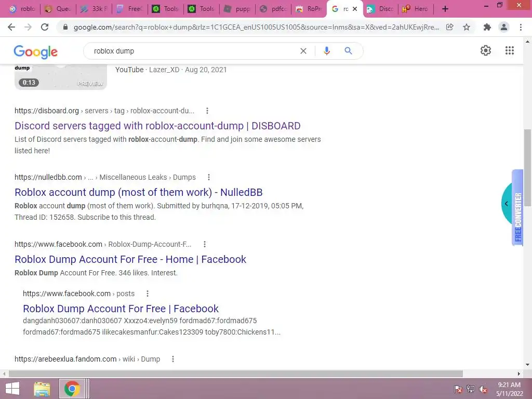Share this page icon in address bar
Screen dimensions: 532x399
click(449, 27)
